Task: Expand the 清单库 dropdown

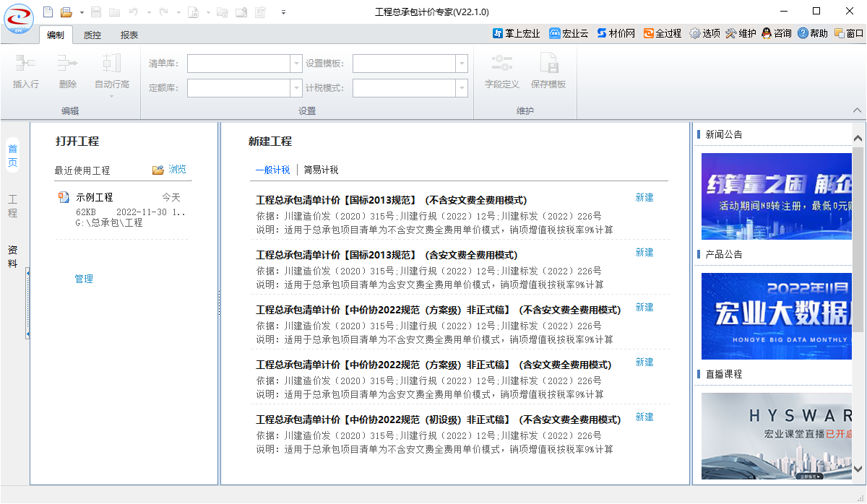Action: point(296,64)
